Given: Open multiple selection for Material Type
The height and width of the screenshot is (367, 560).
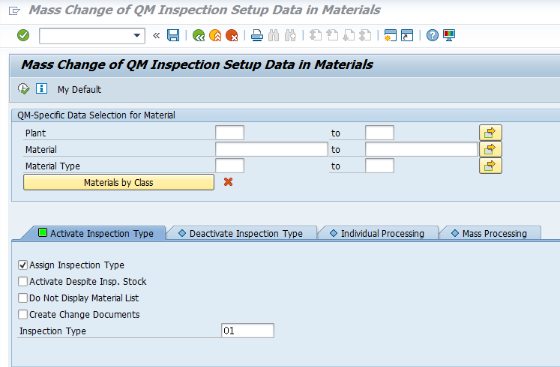Looking at the screenshot, I should coord(490,166).
